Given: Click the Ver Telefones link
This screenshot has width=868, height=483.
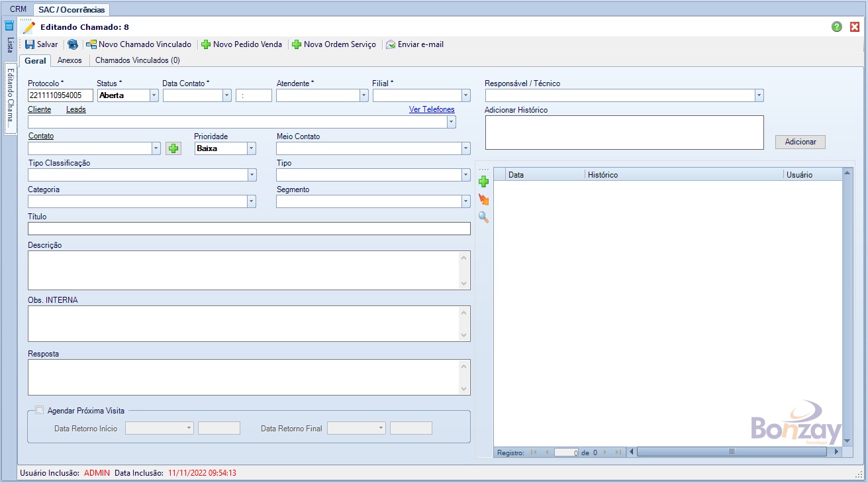Looking at the screenshot, I should click(432, 109).
